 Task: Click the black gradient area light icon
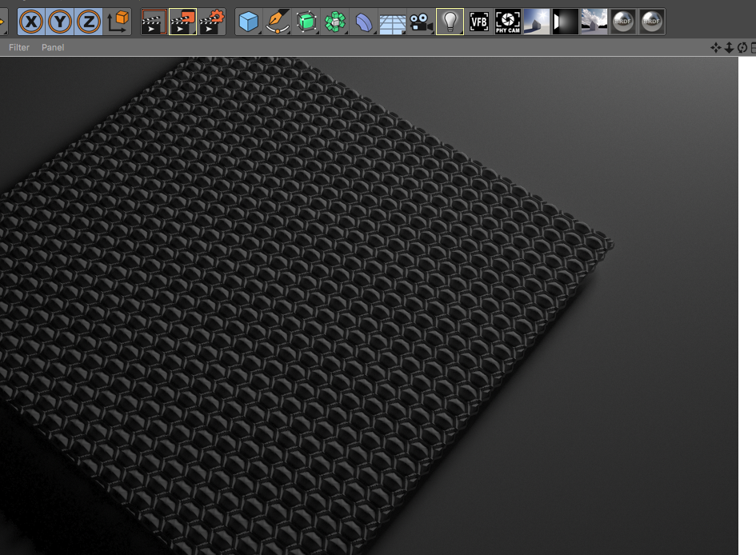pos(565,22)
